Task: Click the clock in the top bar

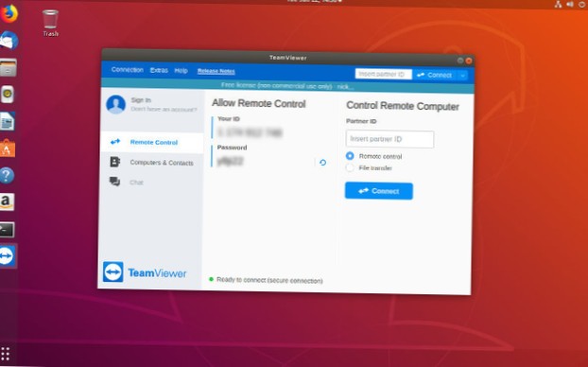Action: pos(314,1)
